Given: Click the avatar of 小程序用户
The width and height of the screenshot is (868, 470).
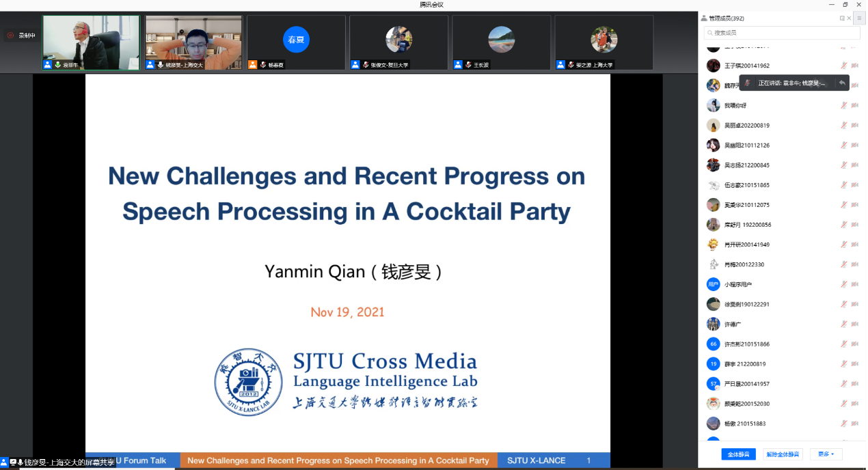Looking at the screenshot, I should 713,284.
